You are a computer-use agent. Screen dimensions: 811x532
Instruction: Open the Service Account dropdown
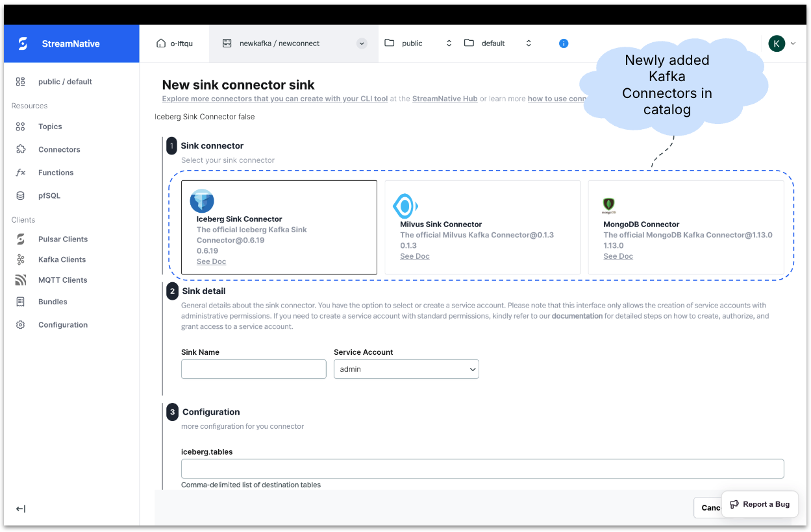point(406,369)
